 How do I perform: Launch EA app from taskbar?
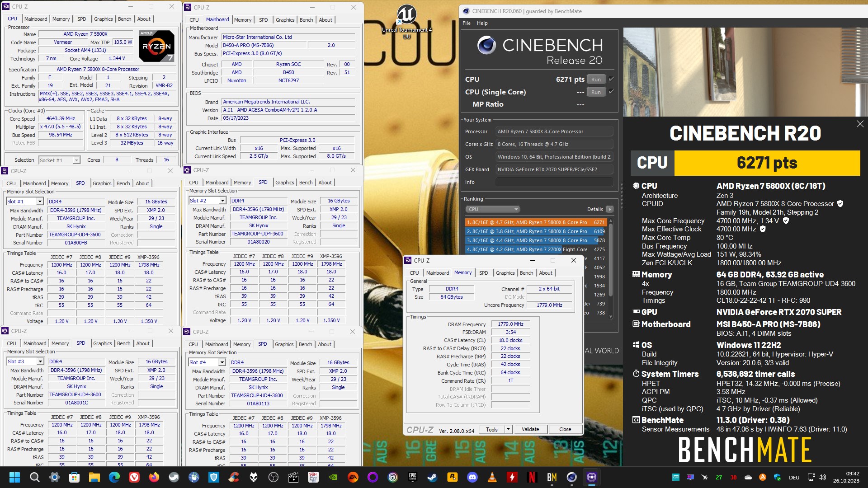click(x=353, y=477)
